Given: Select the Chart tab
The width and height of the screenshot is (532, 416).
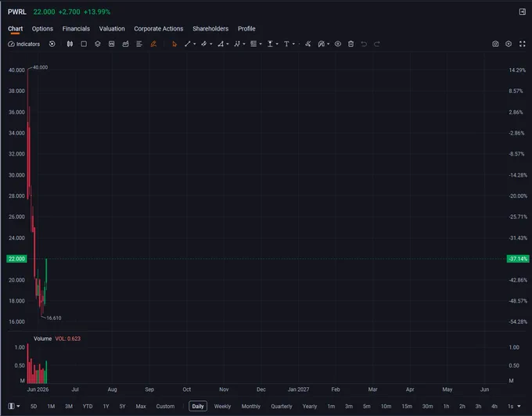Looking at the screenshot, I should 16,29.
